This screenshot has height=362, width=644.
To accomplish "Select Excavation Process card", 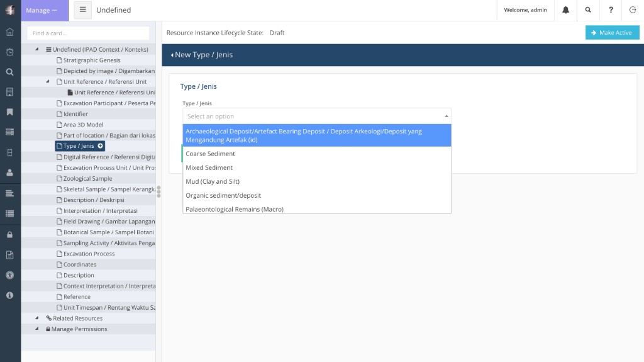I will 86,254.
